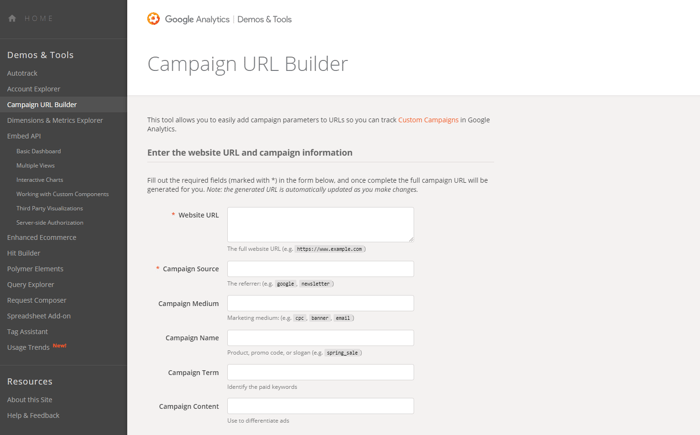Go to Basic Dashboard demo
Image resolution: width=700 pixels, height=435 pixels.
(39, 151)
